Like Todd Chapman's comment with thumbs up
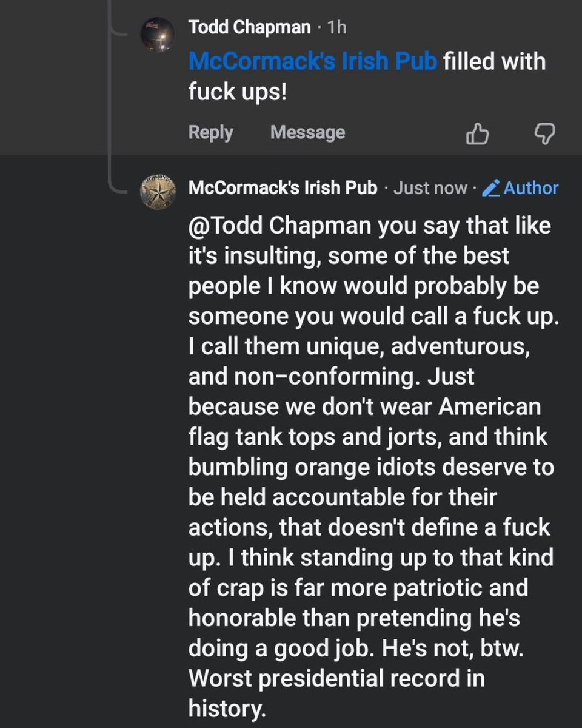582x728 pixels. [x=477, y=134]
